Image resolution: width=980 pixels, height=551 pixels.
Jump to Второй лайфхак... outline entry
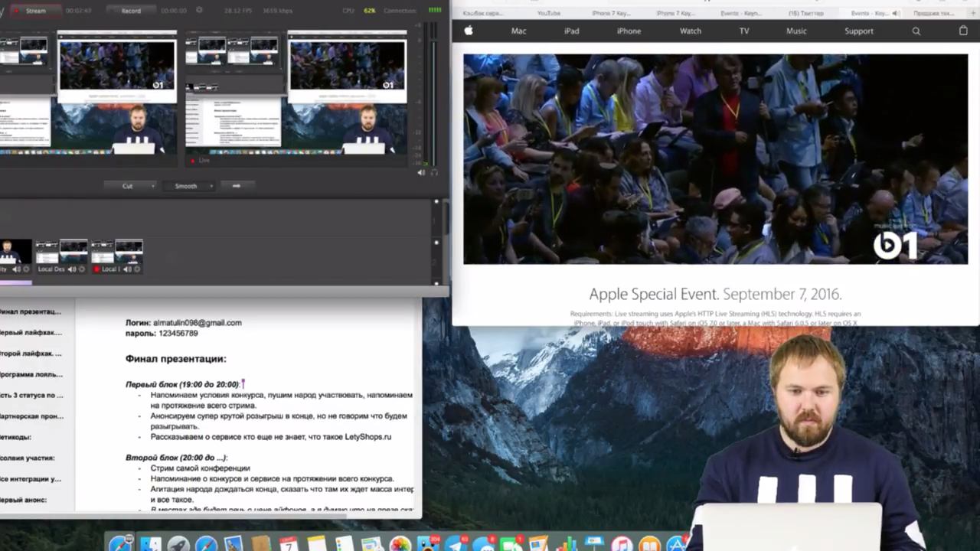(x=31, y=354)
